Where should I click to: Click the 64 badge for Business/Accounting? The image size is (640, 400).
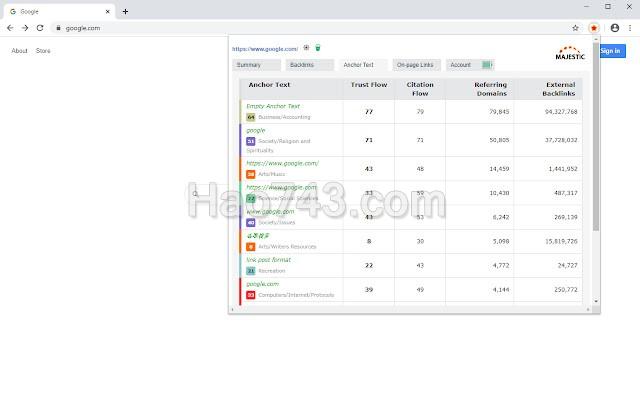coord(251,117)
